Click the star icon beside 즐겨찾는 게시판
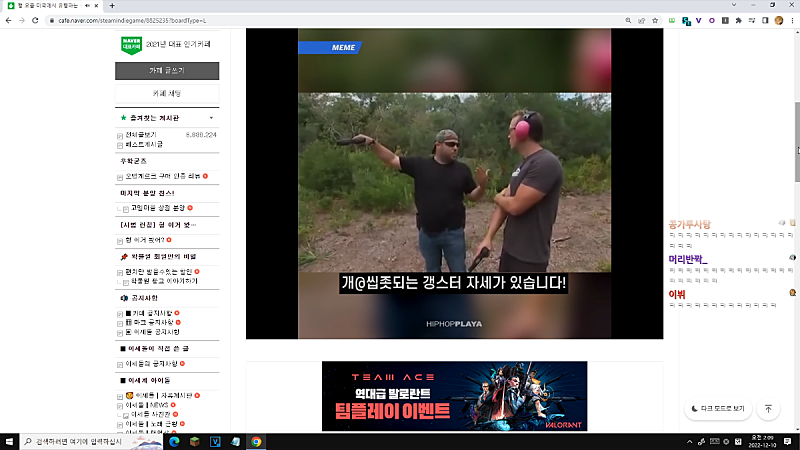This screenshot has width=800, height=450. pyautogui.click(x=123, y=118)
